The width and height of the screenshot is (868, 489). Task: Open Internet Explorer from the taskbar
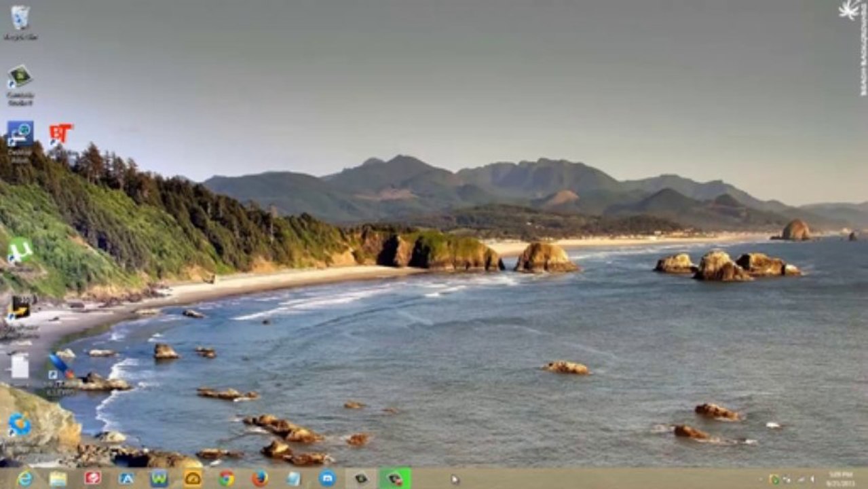25,478
